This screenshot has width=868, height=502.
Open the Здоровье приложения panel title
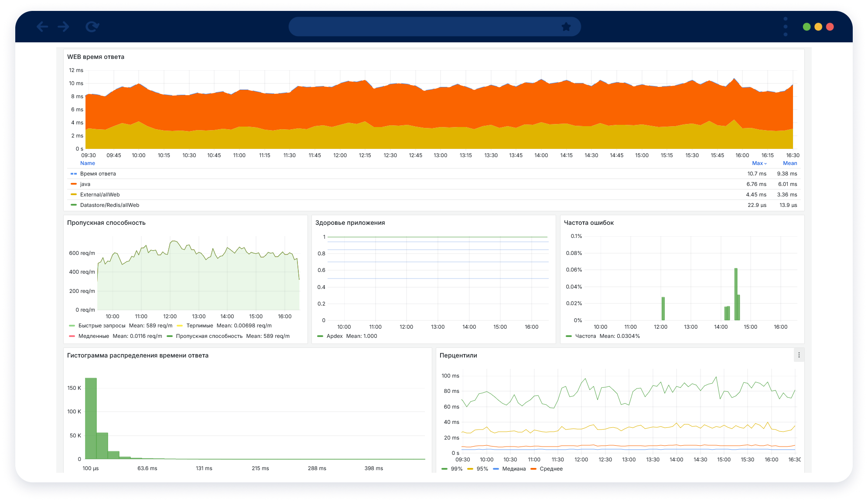(350, 223)
